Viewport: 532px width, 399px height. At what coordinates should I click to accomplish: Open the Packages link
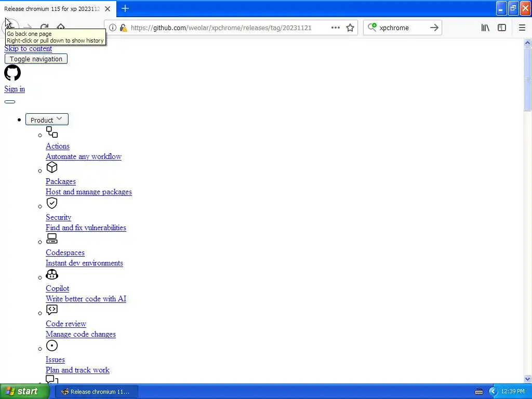coord(61,181)
